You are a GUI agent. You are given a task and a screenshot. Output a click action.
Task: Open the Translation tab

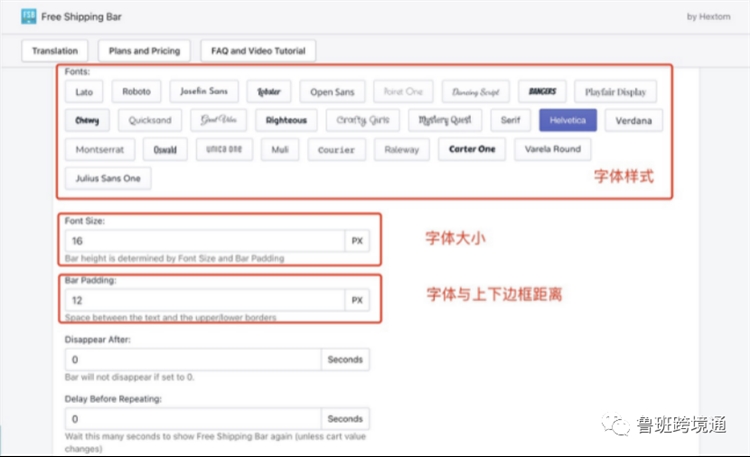(55, 51)
